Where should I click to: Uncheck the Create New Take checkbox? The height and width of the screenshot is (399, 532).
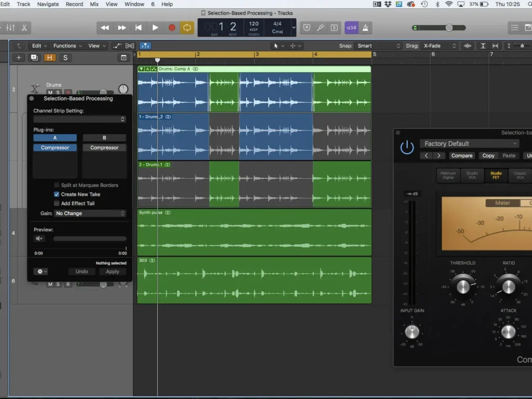point(57,194)
